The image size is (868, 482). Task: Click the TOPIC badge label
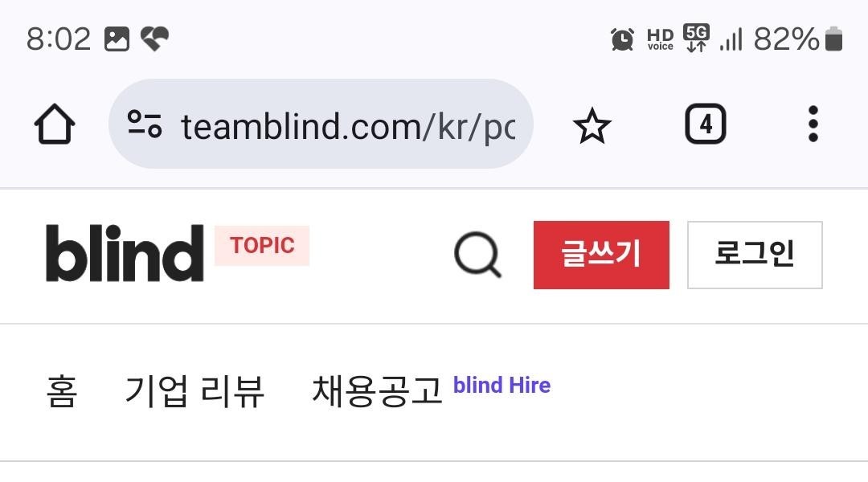click(x=262, y=246)
